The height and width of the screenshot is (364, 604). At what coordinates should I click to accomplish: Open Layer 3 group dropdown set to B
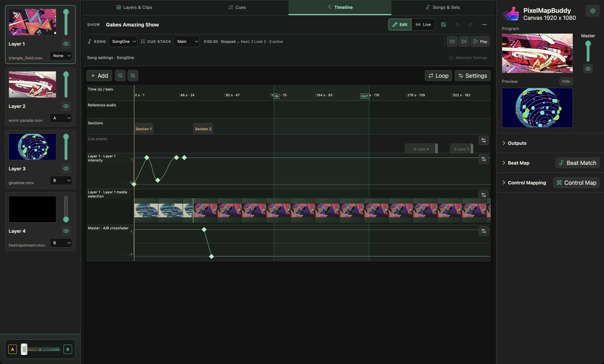click(x=61, y=180)
